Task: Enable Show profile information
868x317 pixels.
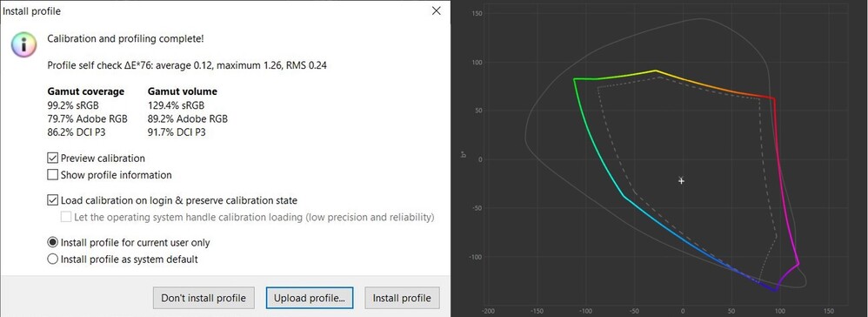Action: pos(52,175)
